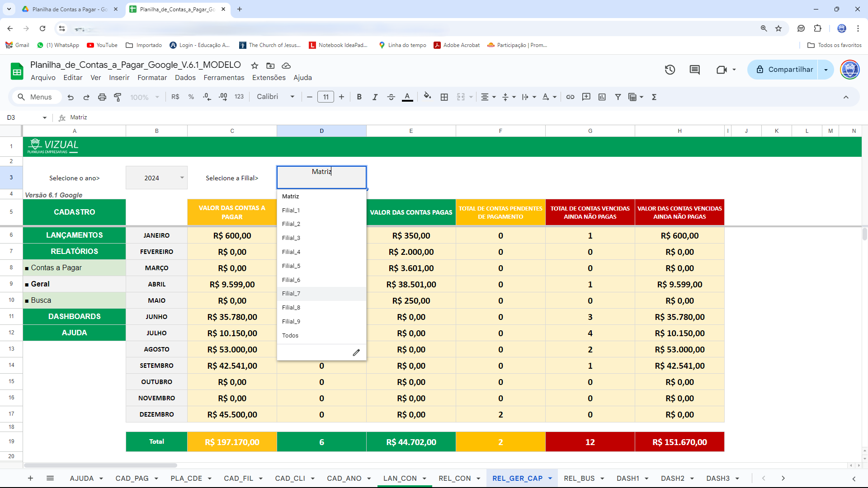Insert a chart from the toolbar

point(602,97)
